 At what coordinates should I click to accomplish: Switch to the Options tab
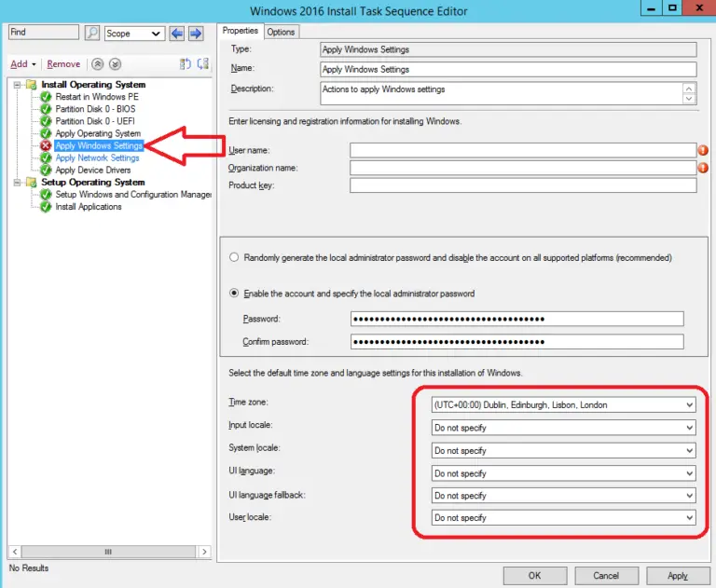[x=281, y=32]
